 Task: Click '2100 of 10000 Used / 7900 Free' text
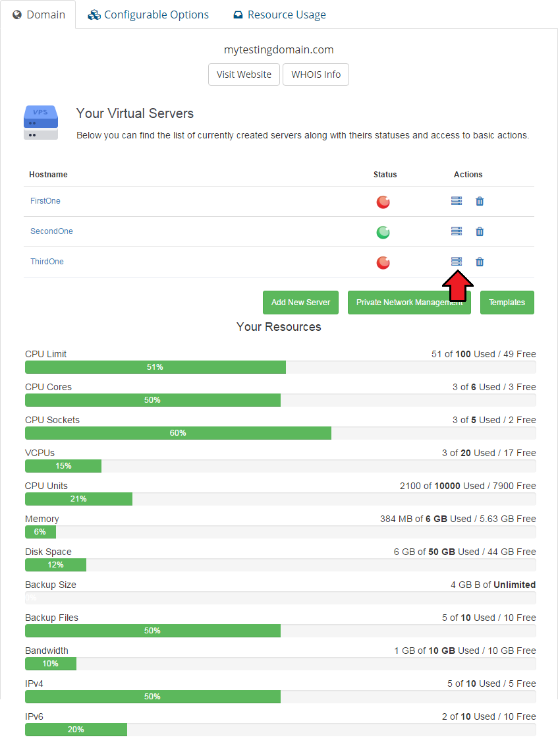pos(468,486)
